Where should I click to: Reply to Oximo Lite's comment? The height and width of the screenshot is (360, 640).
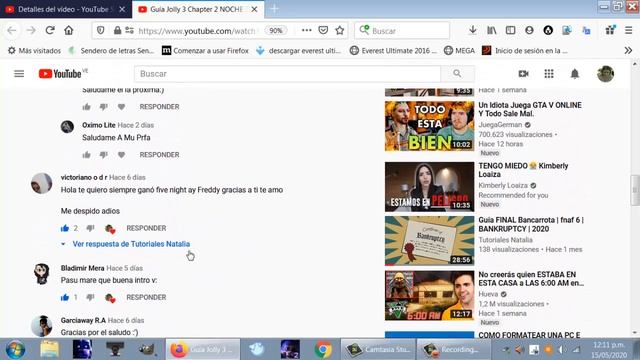(x=159, y=155)
